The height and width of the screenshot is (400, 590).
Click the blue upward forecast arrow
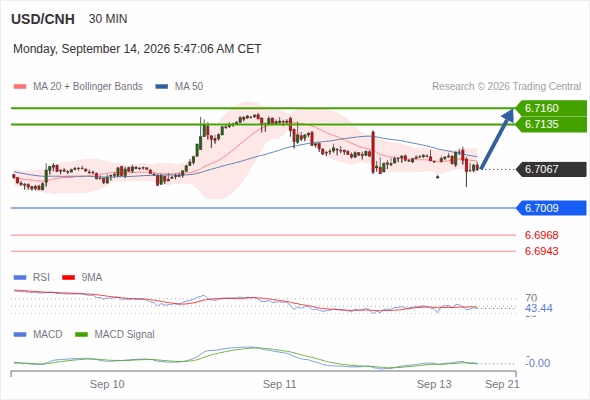(x=497, y=138)
